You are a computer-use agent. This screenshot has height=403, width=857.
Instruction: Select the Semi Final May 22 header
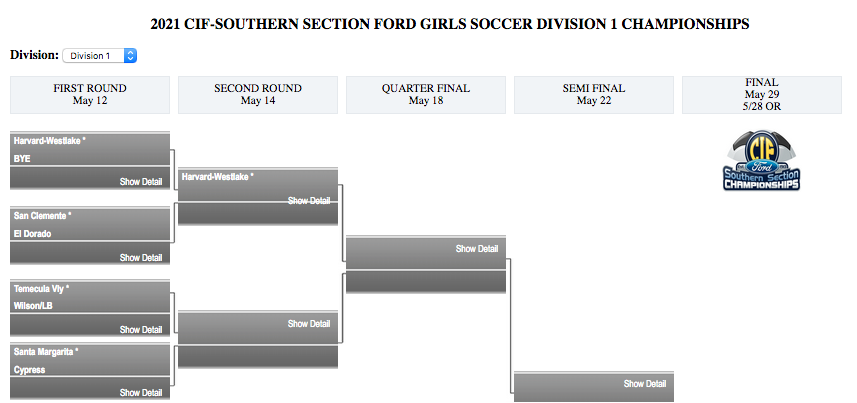594,94
